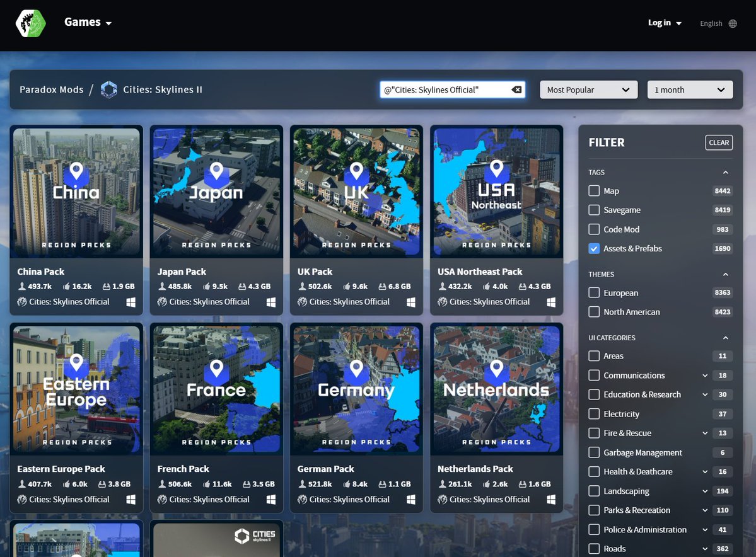Click the clear X icon in the search field
The image size is (756, 557).
(516, 89)
